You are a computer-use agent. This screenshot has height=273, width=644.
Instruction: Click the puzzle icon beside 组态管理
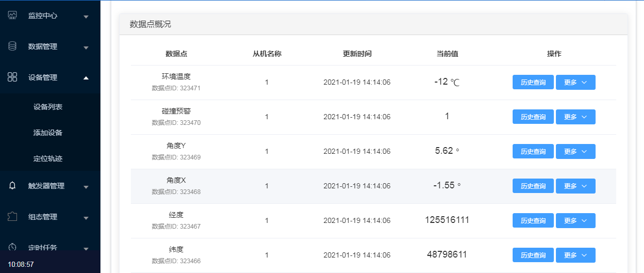coord(13,217)
